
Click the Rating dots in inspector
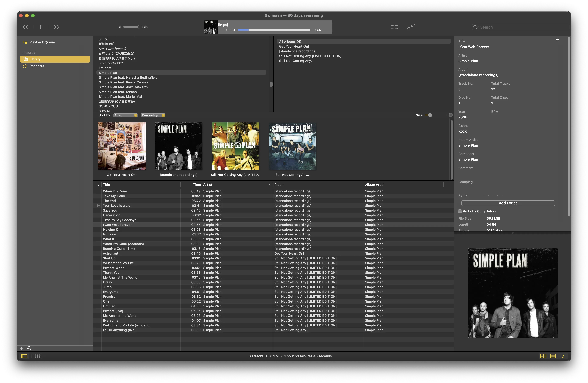coord(493,196)
